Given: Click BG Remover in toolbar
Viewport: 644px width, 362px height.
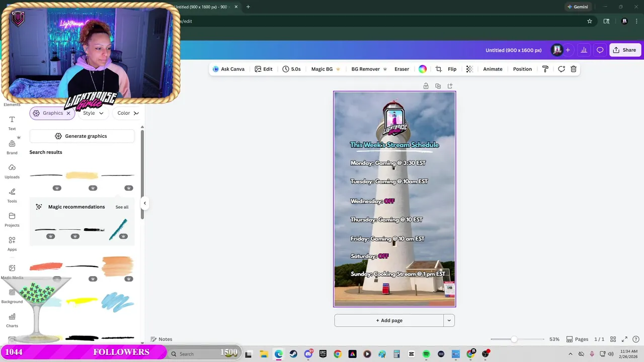Looking at the screenshot, I should click(x=369, y=69).
